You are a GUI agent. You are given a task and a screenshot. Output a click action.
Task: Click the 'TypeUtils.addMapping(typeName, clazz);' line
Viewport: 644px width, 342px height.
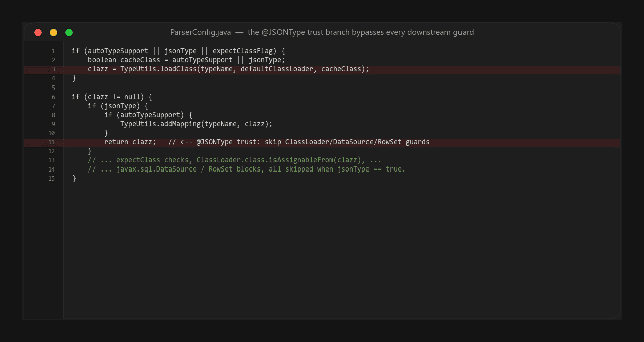(197, 124)
